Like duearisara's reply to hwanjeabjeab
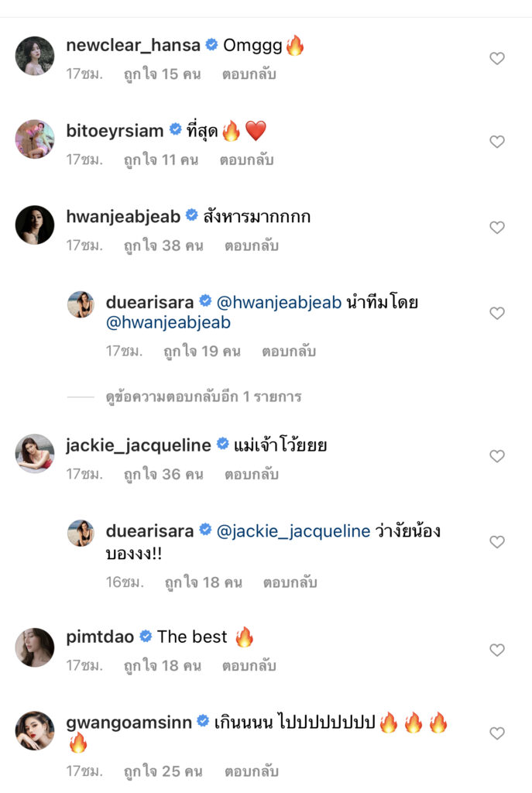The image size is (532, 793). pyautogui.click(x=497, y=313)
